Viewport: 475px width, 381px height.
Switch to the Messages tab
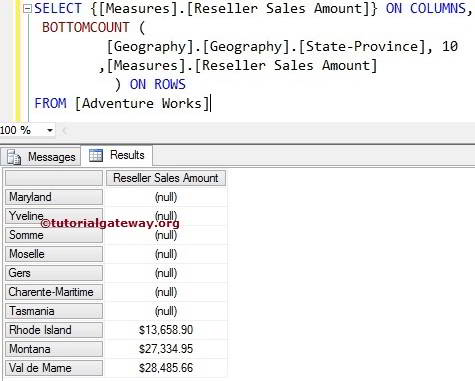click(40, 157)
